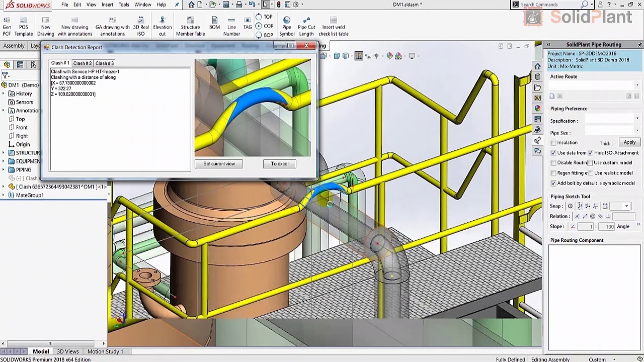Select the Pipe Symbol tool
The width and height of the screenshot is (644, 362).
tap(287, 20)
